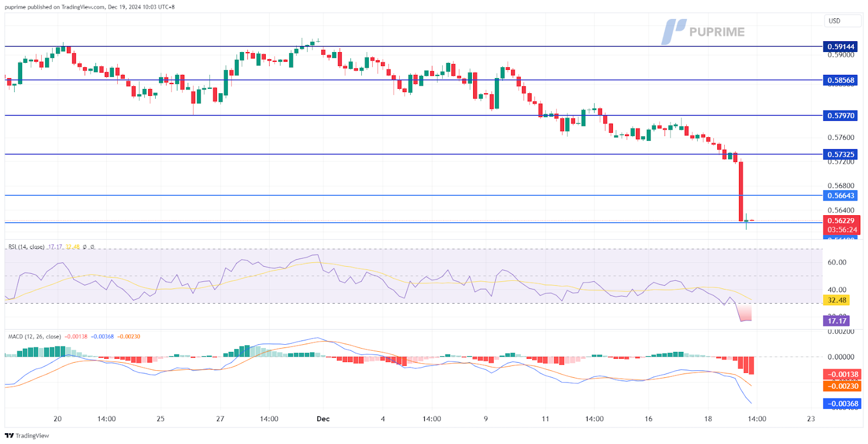Image resolution: width=868 pixels, height=444 pixels.
Task: Click the '18' date label on time axis
Action: (x=708, y=419)
